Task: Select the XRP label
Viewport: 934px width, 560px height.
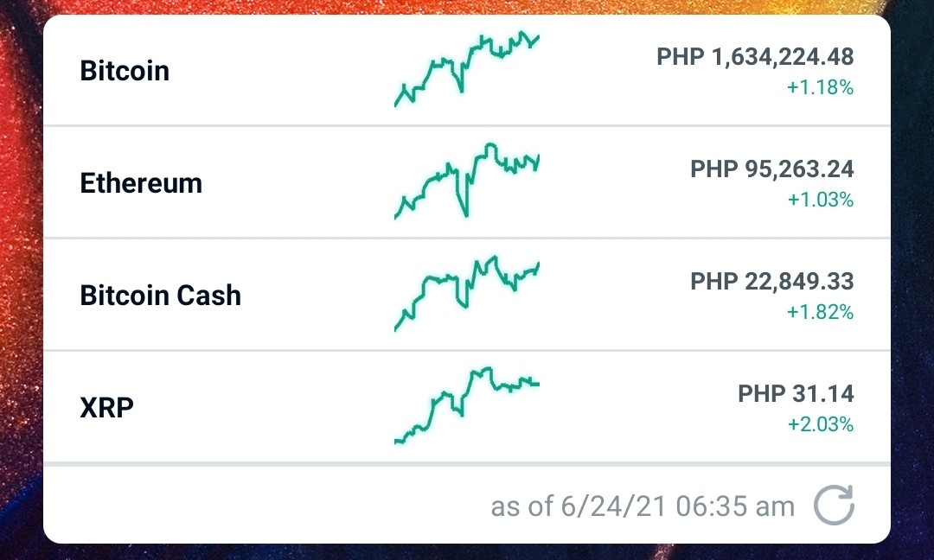Action: click(x=106, y=408)
